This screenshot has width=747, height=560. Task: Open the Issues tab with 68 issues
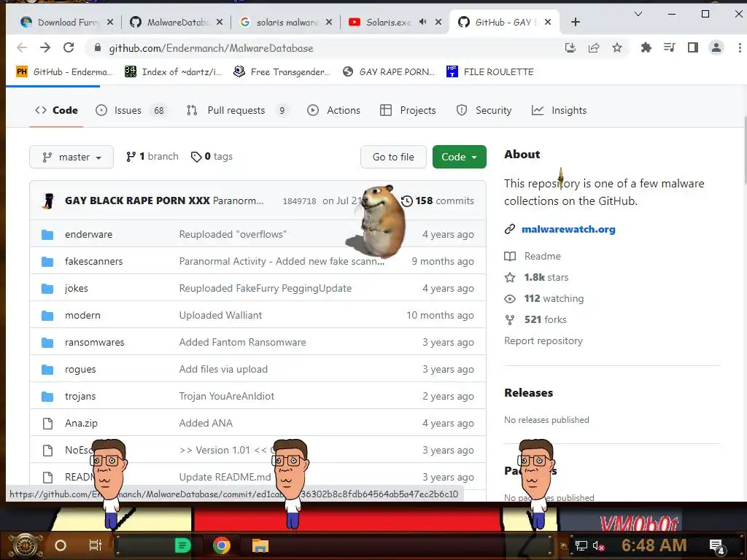click(131, 111)
